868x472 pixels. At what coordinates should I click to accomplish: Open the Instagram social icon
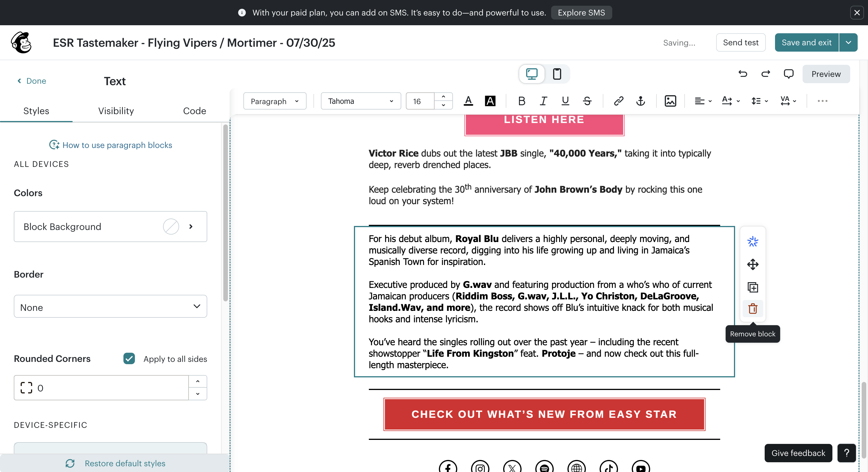(480, 466)
